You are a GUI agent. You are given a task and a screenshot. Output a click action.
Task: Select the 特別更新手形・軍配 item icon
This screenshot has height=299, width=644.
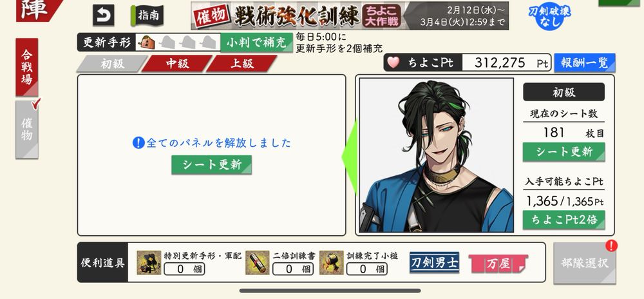pos(149,263)
